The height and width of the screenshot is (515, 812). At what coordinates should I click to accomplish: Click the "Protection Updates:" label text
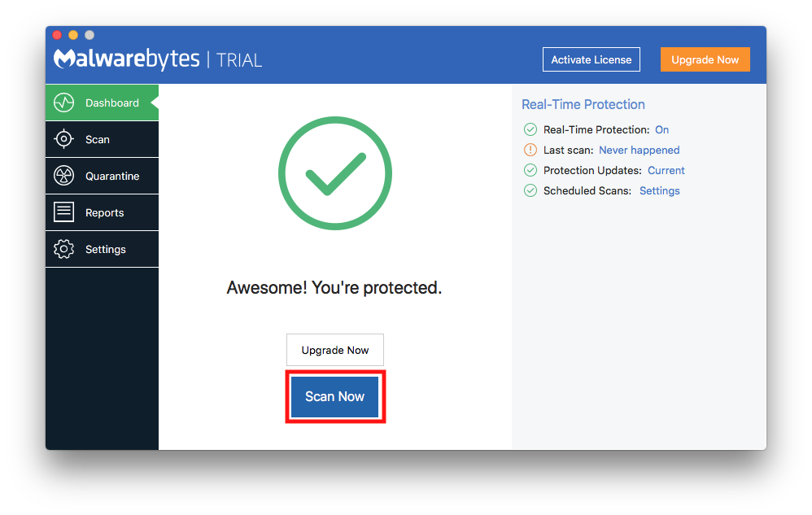592,170
